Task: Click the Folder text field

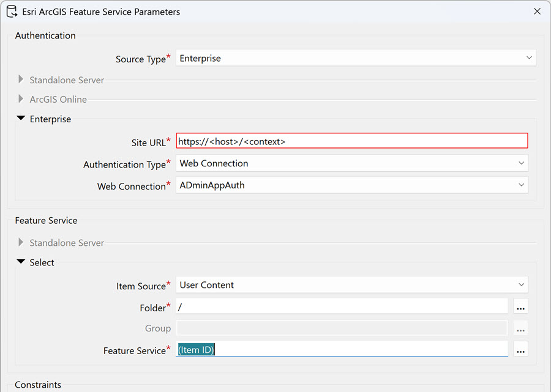Action: [342, 306]
